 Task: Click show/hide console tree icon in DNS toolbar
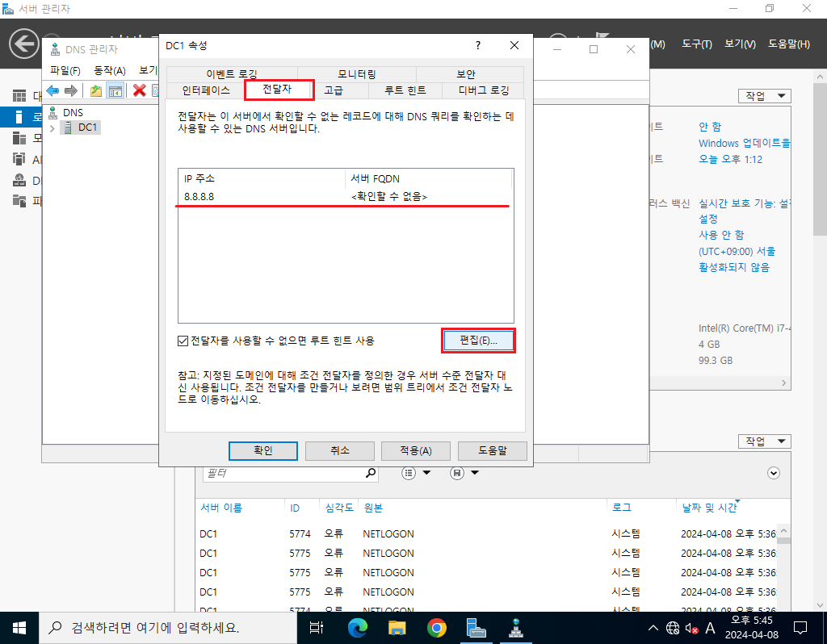(115, 90)
